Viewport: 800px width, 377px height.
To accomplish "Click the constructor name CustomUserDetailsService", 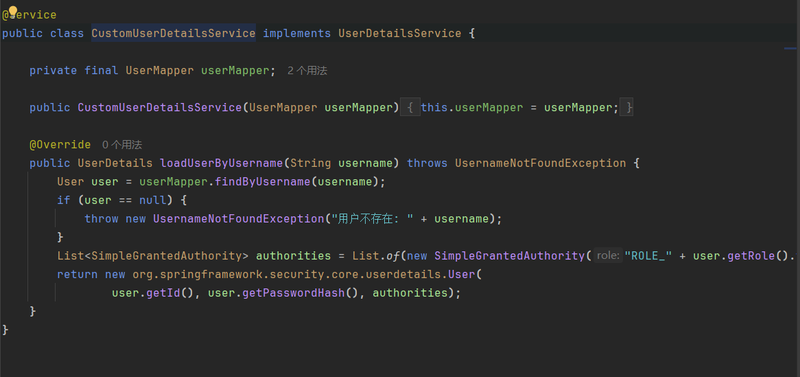I will [160, 108].
